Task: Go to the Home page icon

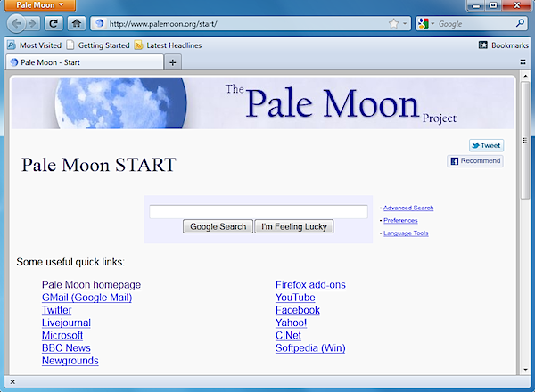Action: [x=77, y=23]
